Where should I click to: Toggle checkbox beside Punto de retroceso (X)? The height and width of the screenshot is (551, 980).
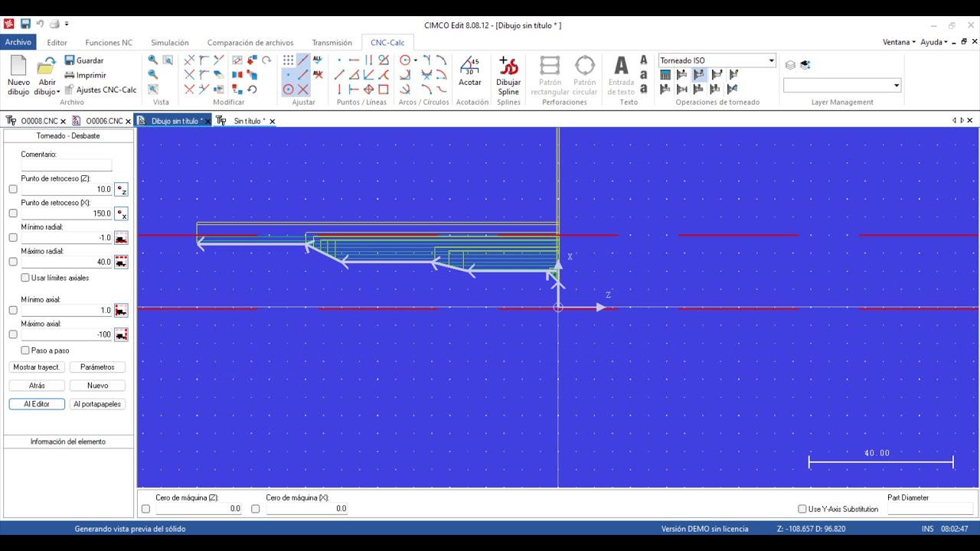13,214
